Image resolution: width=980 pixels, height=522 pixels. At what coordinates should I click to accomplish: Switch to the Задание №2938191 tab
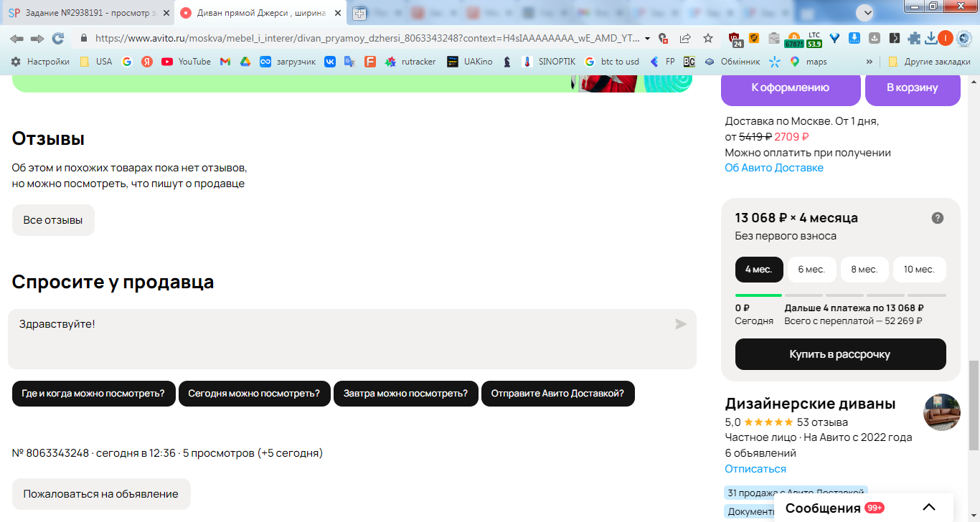[87, 14]
